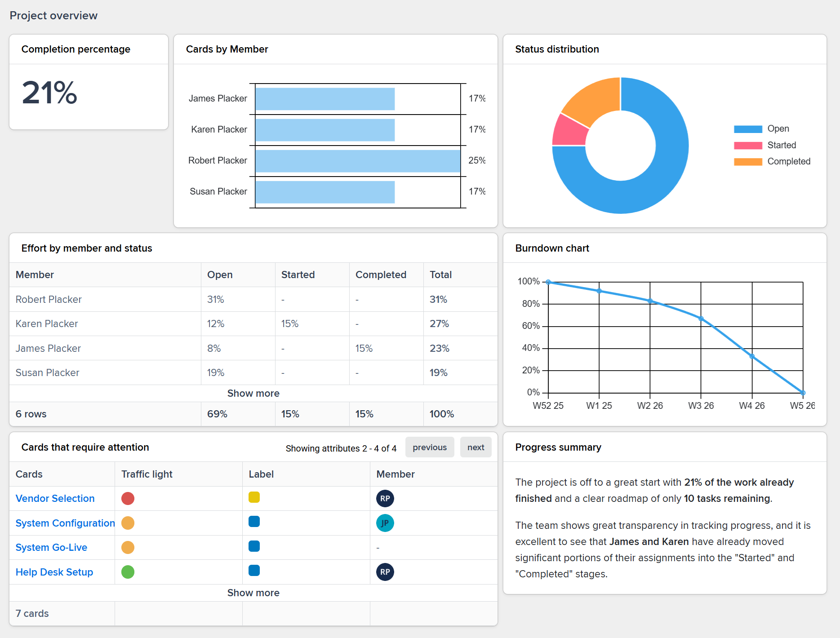Click the RP avatar on Vendor Selection row
The width and height of the screenshot is (840, 638).
point(384,498)
